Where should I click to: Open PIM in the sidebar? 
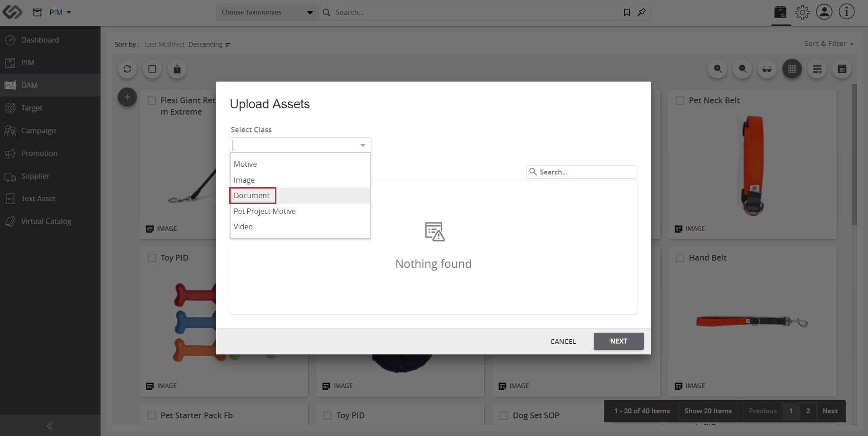(x=50, y=63)
